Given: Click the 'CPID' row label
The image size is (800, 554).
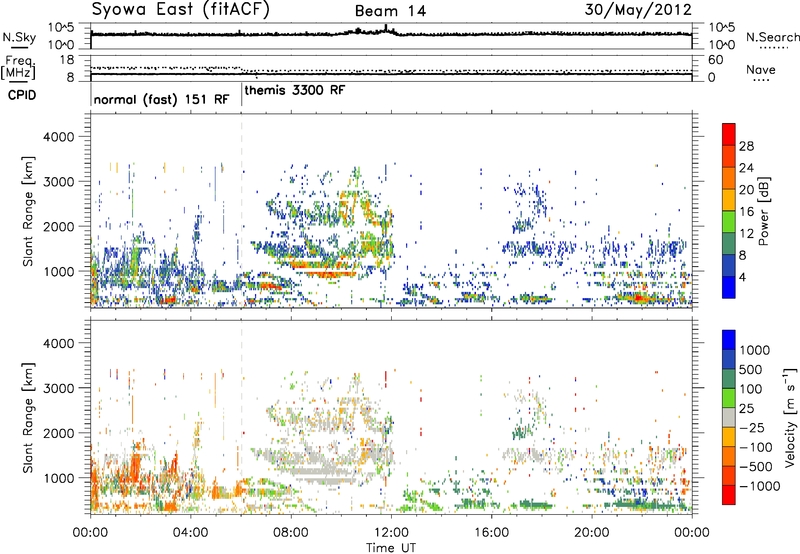Looking at the screenshot, I should (22, 95).
